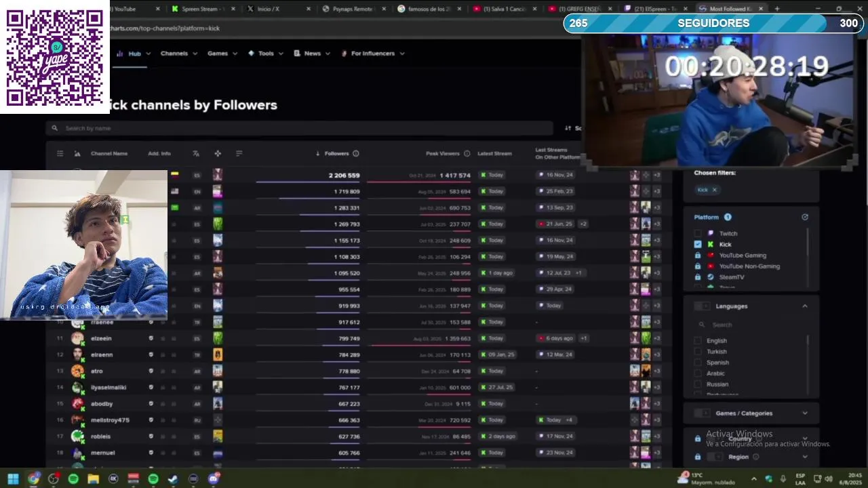Click the games column icon in the table header

(x=218, y=154)
